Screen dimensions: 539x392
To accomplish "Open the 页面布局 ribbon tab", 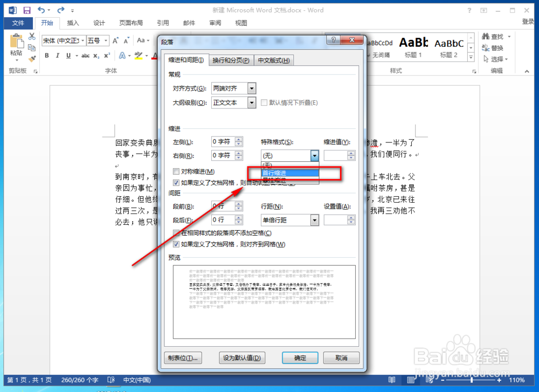I will pos(131,23).
